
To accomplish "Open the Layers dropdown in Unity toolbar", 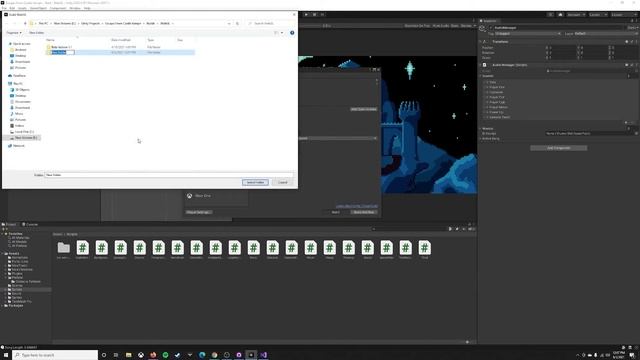I will point(597,15).
